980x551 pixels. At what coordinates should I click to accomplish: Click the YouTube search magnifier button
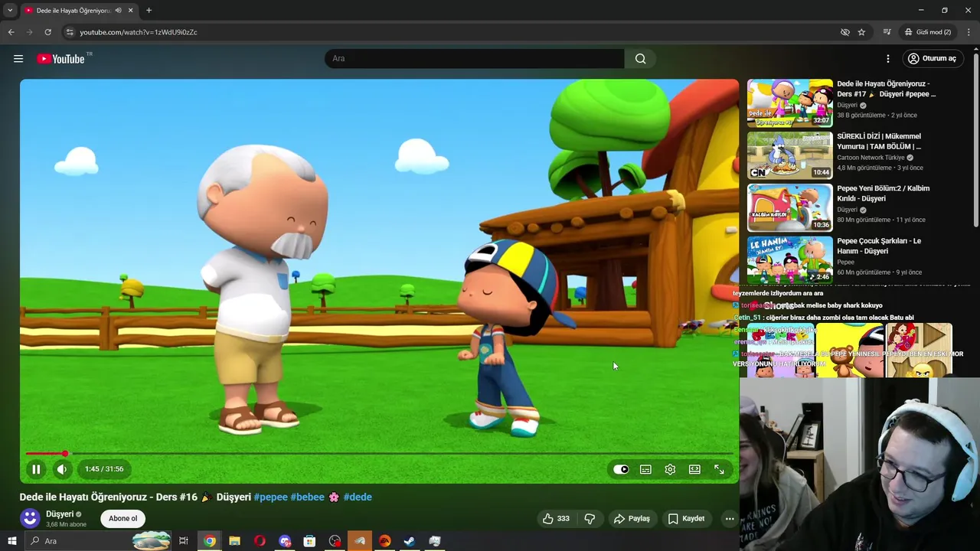pos(640,58)
